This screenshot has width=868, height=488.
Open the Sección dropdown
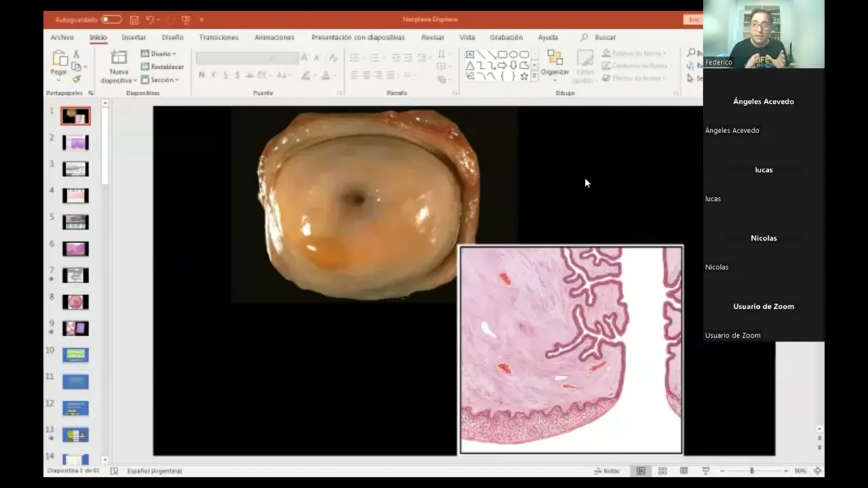160,79
